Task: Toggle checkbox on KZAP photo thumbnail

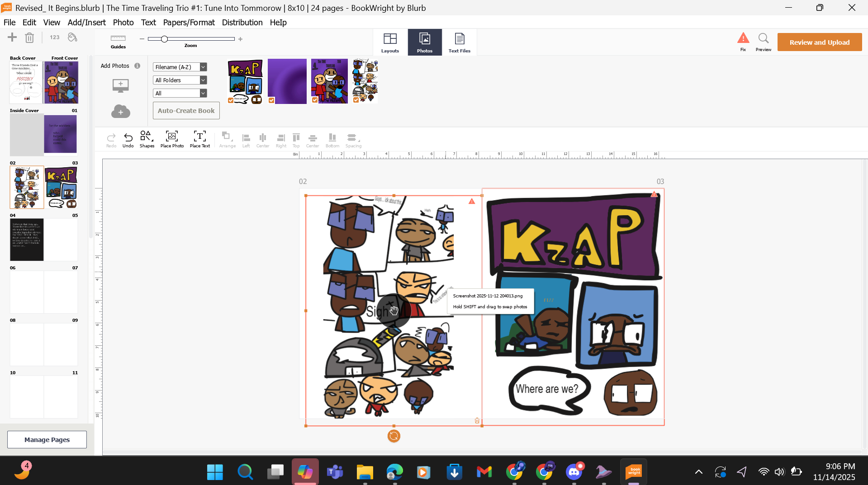Action: 231,100
